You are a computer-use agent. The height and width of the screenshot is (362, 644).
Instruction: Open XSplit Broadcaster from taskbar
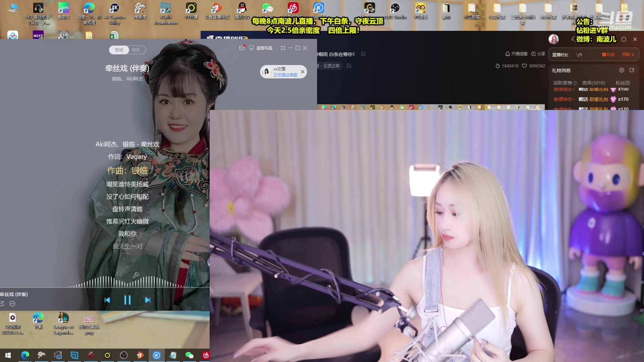tap(74, 355)
